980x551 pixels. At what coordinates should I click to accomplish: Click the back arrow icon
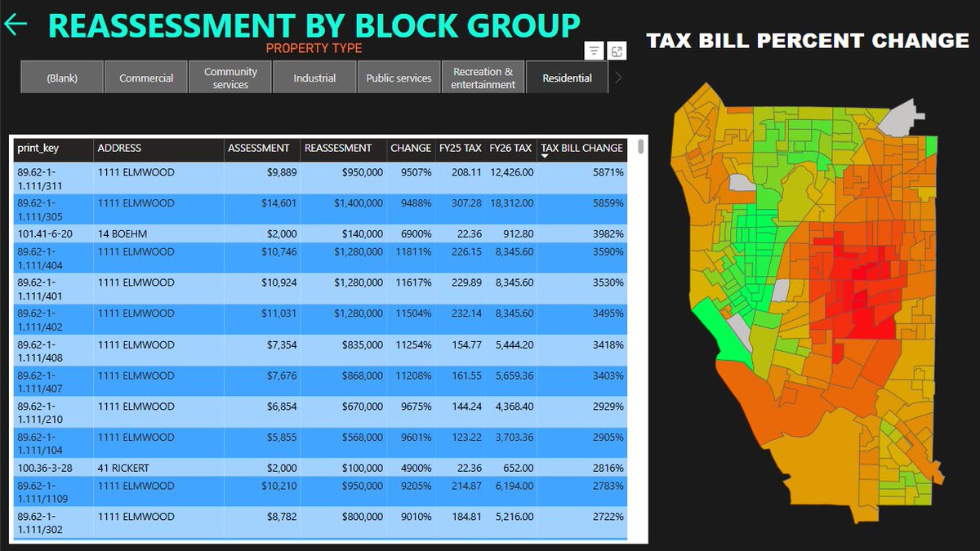(16, 24)
